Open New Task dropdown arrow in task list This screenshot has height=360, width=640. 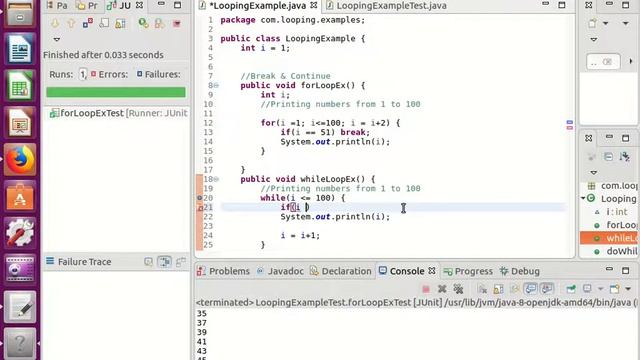(605, 24)
